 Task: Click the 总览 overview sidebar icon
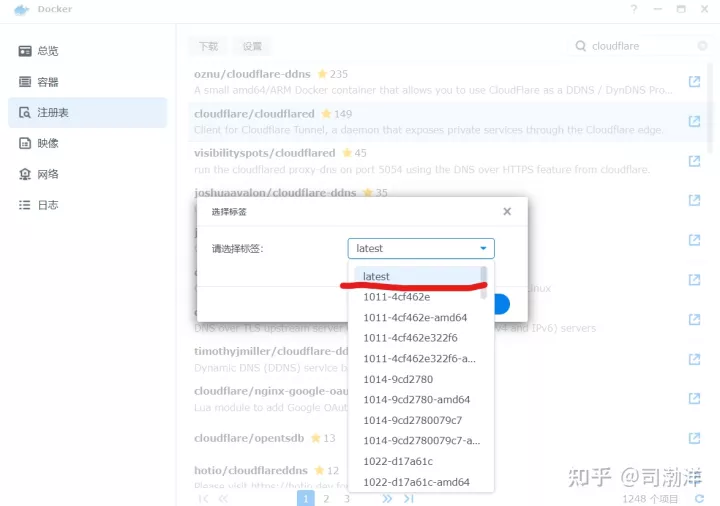click(x=25, y=51)
